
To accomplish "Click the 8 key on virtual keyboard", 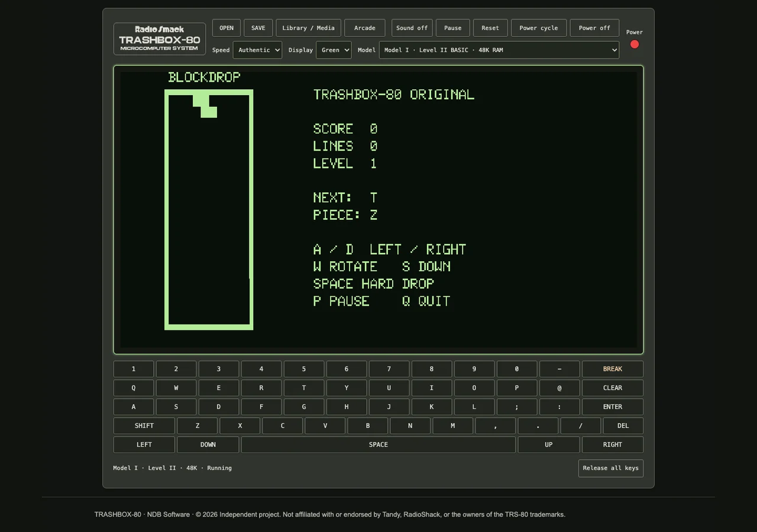I will point(432,369).
